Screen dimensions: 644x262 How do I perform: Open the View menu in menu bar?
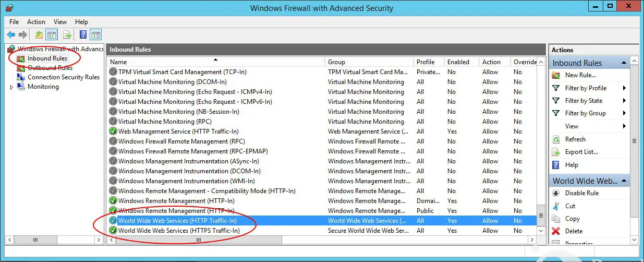(60, 22)
